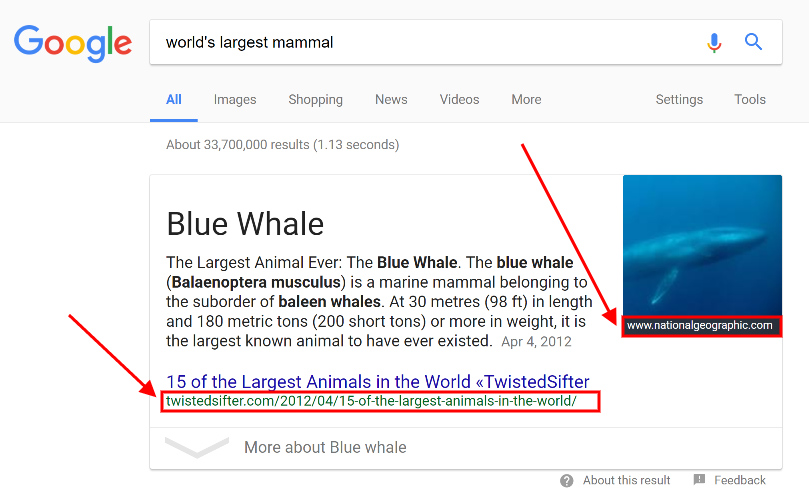This screenshot has width=809, height=493.
Task: Click the voice search microphone icon
Action: click(714, 42)
